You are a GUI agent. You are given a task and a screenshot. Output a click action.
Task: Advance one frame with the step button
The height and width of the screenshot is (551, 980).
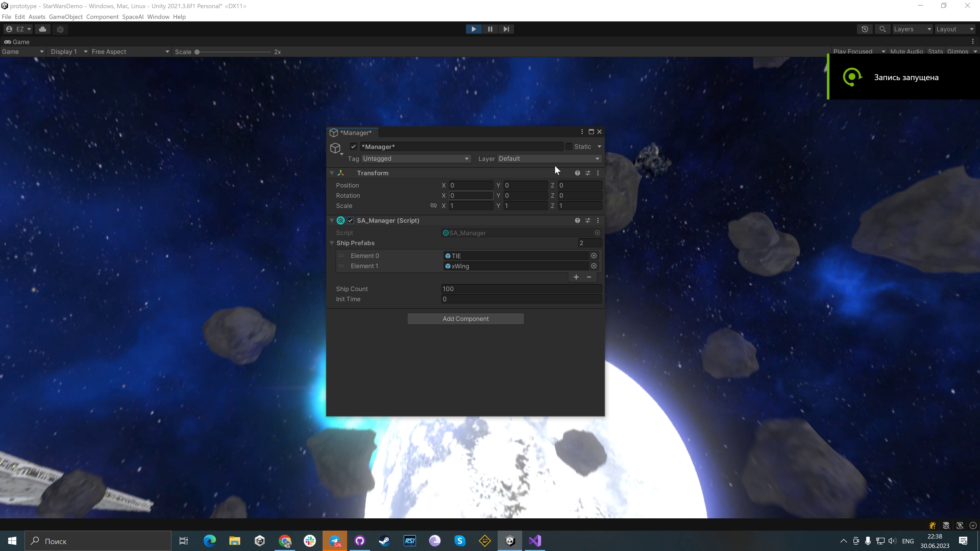506,29
